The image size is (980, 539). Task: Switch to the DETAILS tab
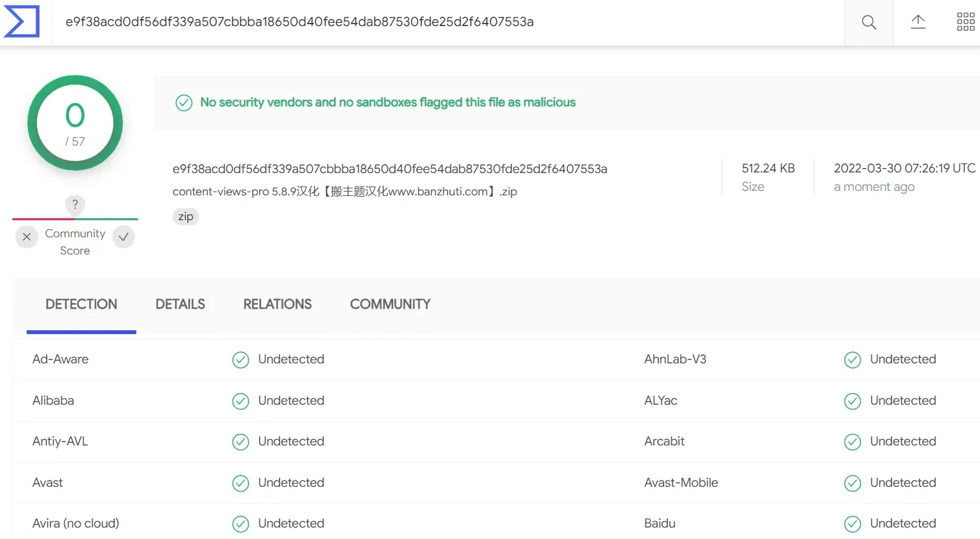tap(180, 304)
